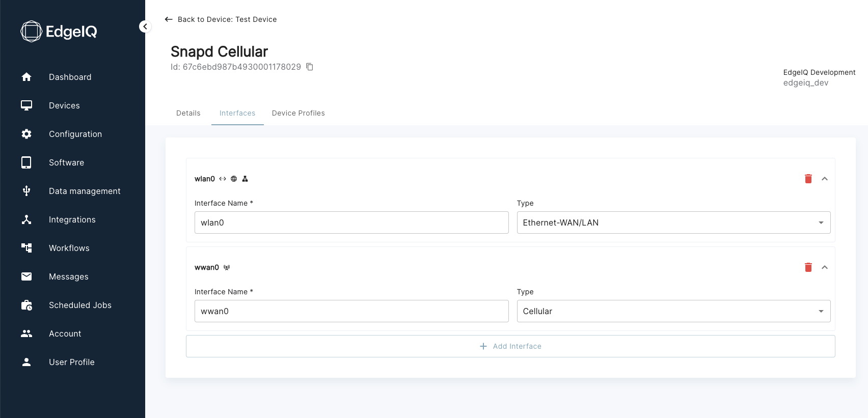Click the Scheduled Jobs briefcase icon
Screen dimensions: 868x418
pyautogui.click(x=26, y=305)
